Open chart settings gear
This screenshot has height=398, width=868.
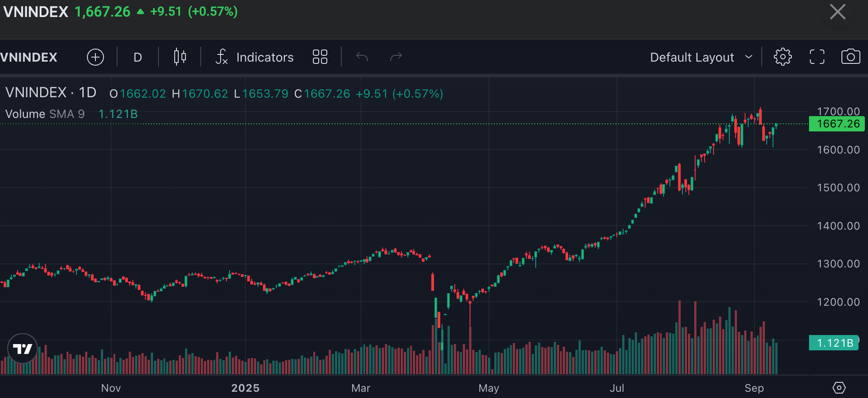click(783, 57)
